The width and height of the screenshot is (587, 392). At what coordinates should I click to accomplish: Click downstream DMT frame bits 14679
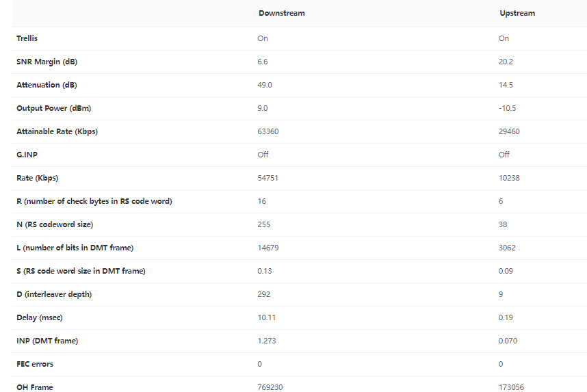[x=268, y=248]
